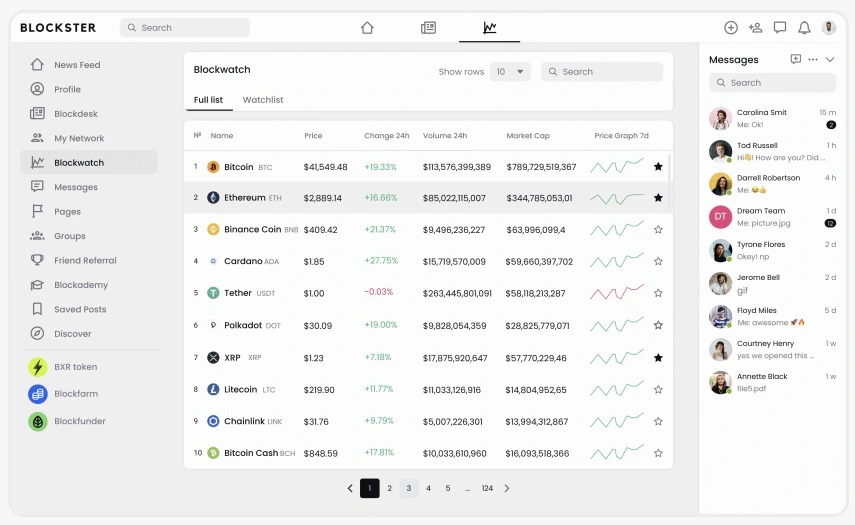Click the Tether red 7d price graph
The width and height of the screenshot is (855, 525).
(x=617, y=292)
